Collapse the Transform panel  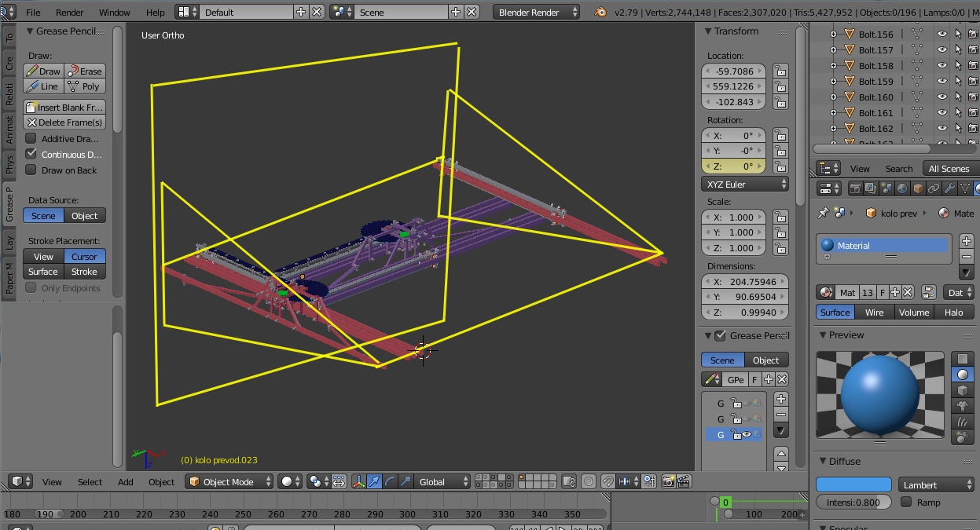pos(707,31)
